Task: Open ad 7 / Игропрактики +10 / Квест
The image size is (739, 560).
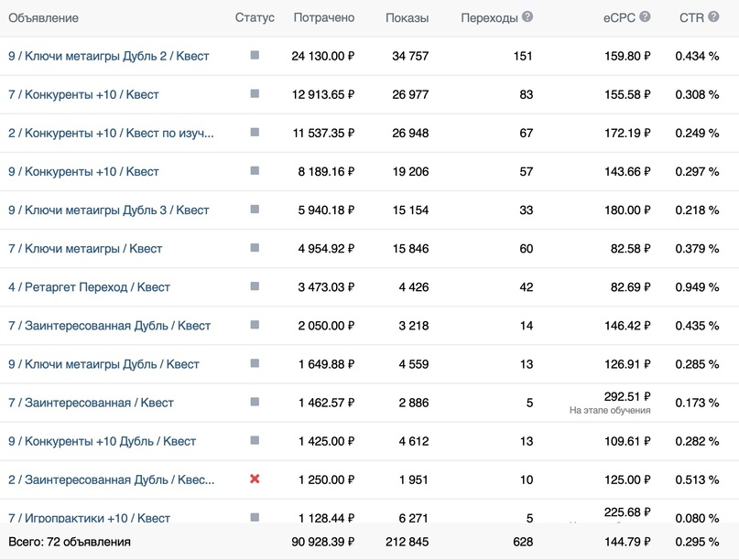Action: [89, 518]
